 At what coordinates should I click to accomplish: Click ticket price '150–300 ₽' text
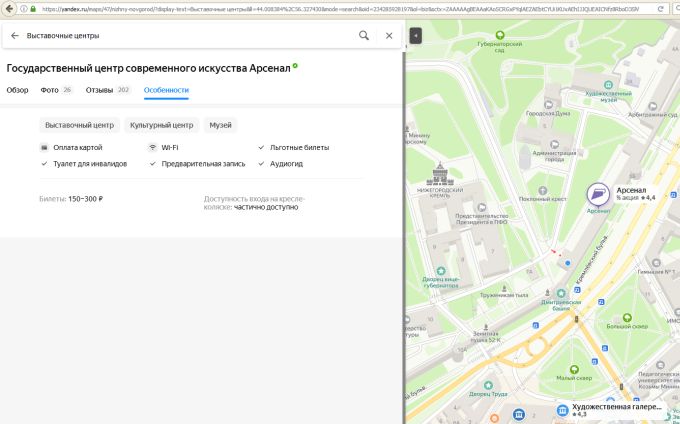(85, 199)
